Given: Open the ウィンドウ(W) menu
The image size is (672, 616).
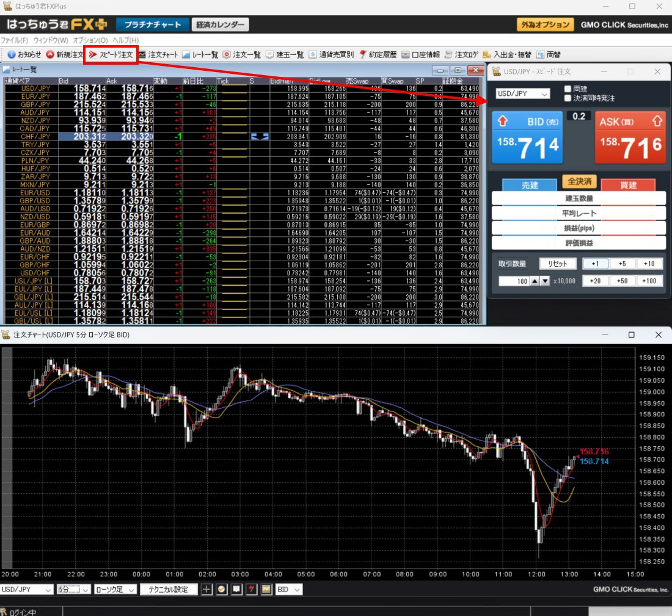Looking at the screenshot, I should point(51,40).
